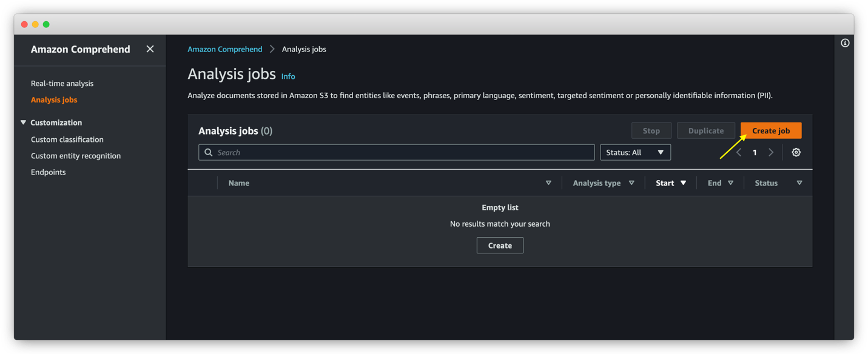This screenshot has height=354, width=868.
Task: Click the Start column header
Action: [665, 183]
